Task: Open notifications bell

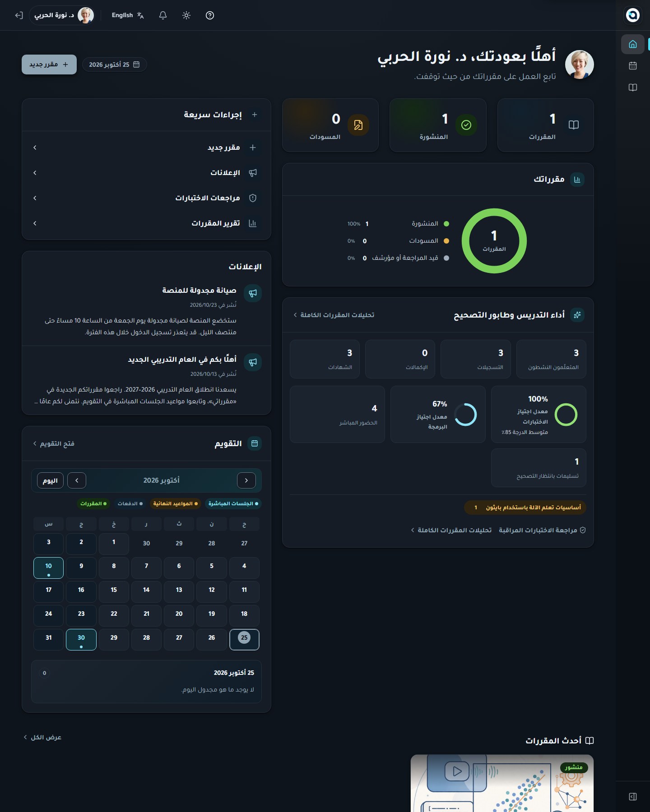Action: (x=163, y=15)
